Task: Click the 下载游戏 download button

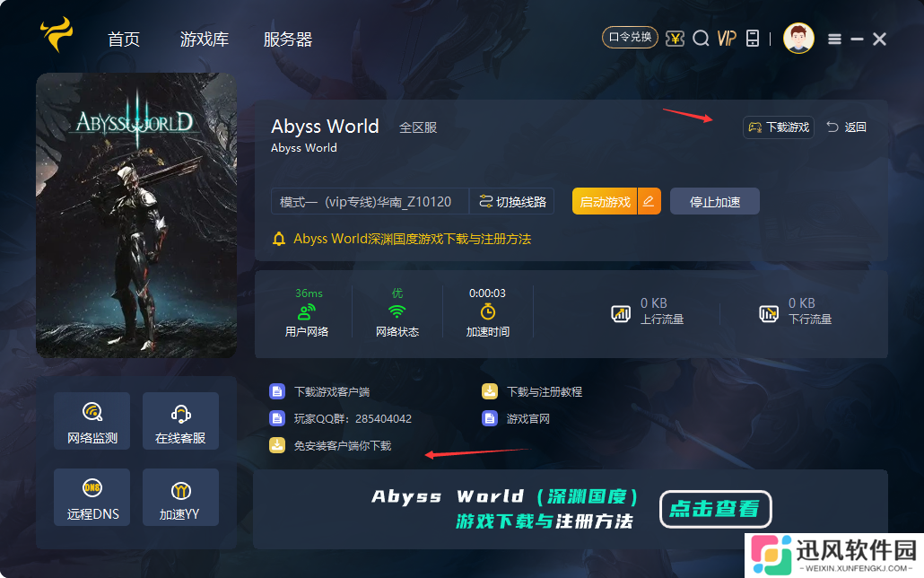Action: click(777, 127)
